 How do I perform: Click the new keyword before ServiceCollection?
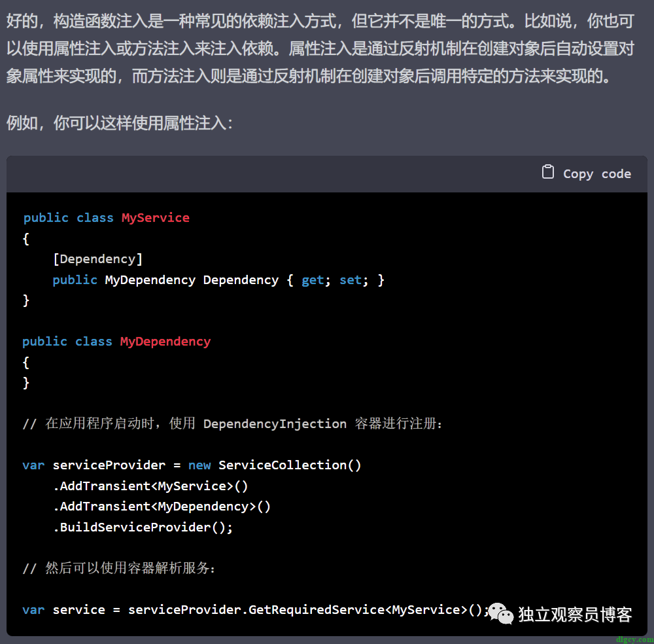pos(199,465)
